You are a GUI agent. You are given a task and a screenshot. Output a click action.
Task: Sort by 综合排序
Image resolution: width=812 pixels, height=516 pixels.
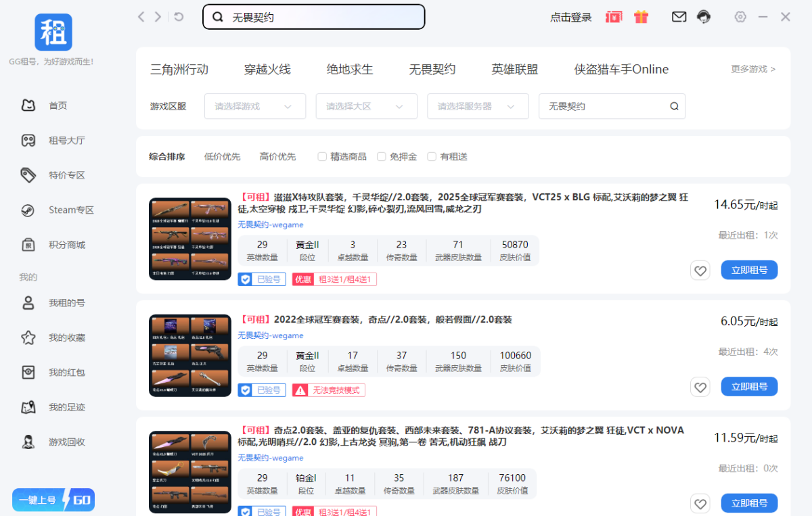[167, 156]
